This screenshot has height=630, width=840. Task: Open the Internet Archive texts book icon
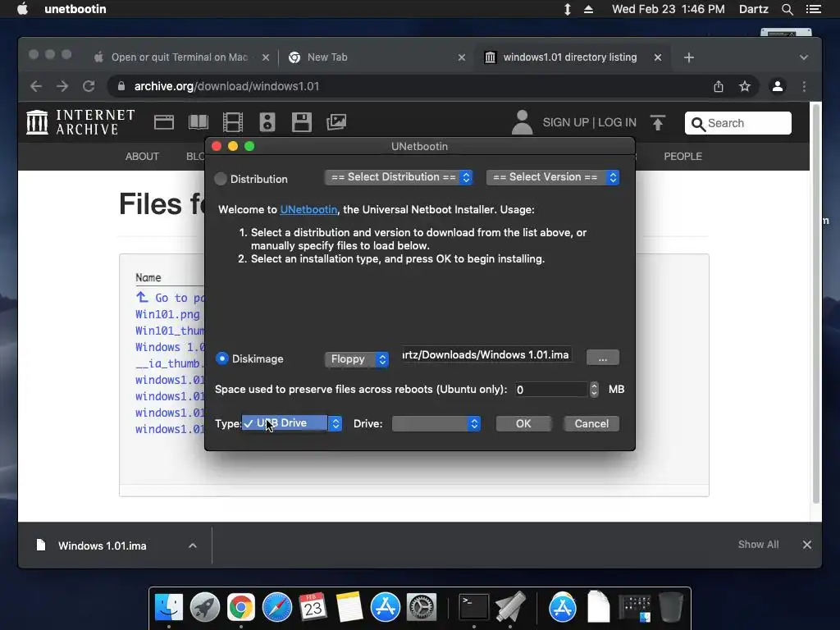tap(199, 122)
